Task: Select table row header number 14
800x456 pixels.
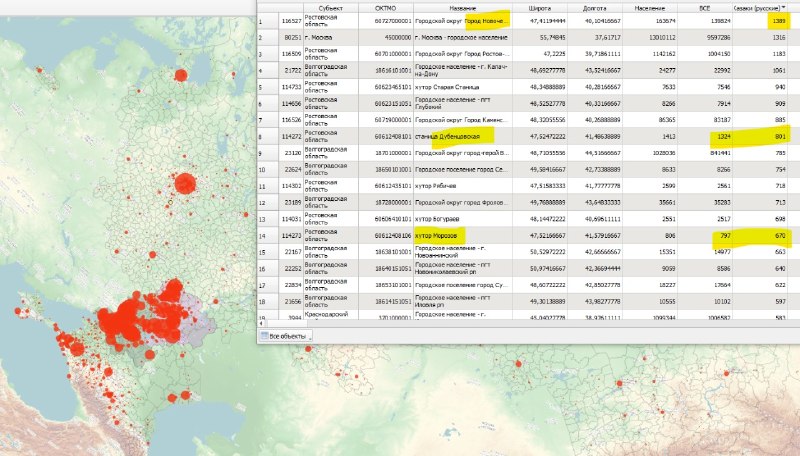Action: (x=268, y=236)
